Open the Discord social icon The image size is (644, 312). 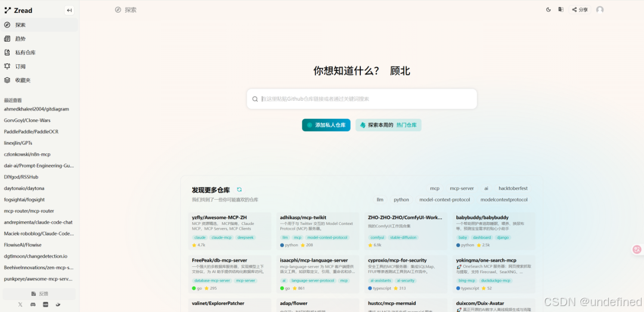click(x=33, y=305)
